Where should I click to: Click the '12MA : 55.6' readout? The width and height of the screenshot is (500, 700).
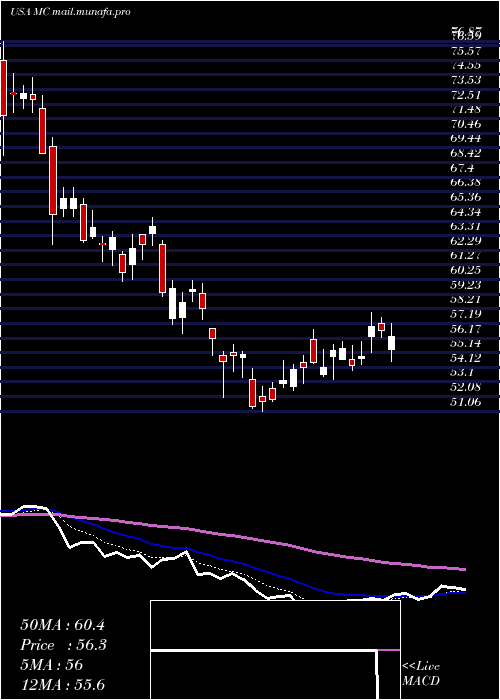pos(62,685)
